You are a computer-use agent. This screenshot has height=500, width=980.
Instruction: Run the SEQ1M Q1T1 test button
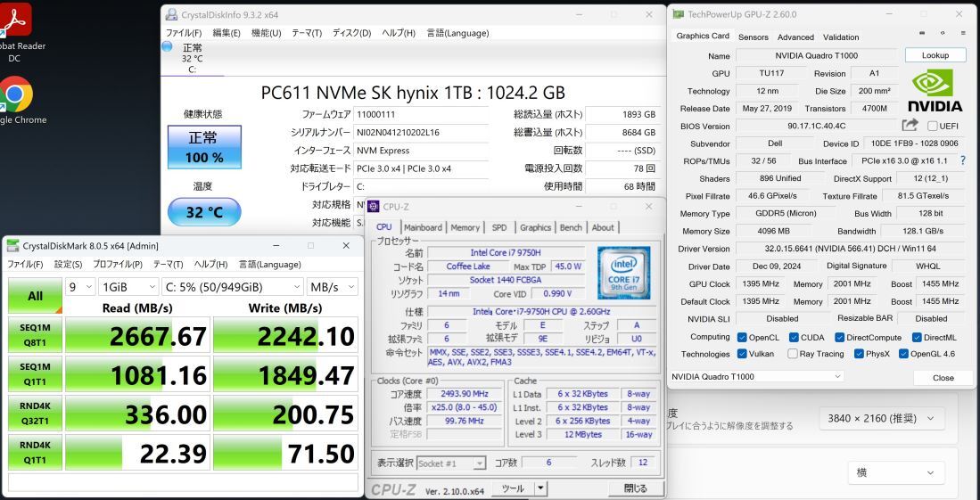(35, 374)
